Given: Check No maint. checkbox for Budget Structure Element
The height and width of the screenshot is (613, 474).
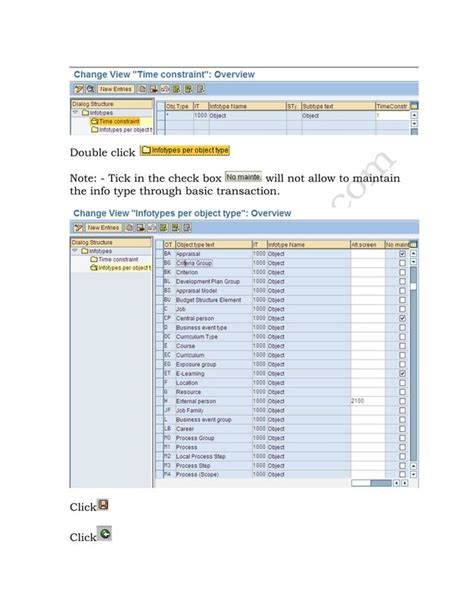Looking at the screenshot, I should [402, 300].
